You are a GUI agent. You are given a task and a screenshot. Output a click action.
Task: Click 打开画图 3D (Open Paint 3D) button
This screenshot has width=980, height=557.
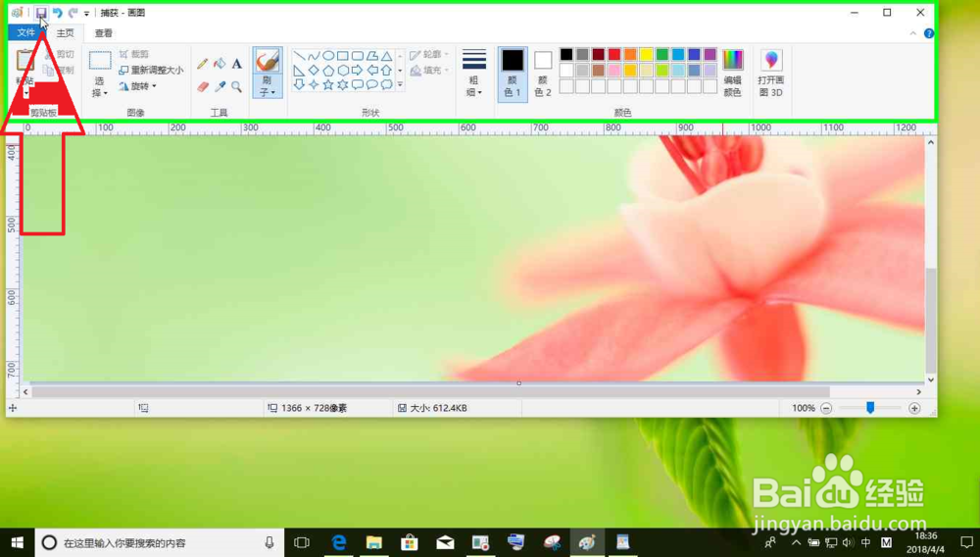click(x=771, y=74)
